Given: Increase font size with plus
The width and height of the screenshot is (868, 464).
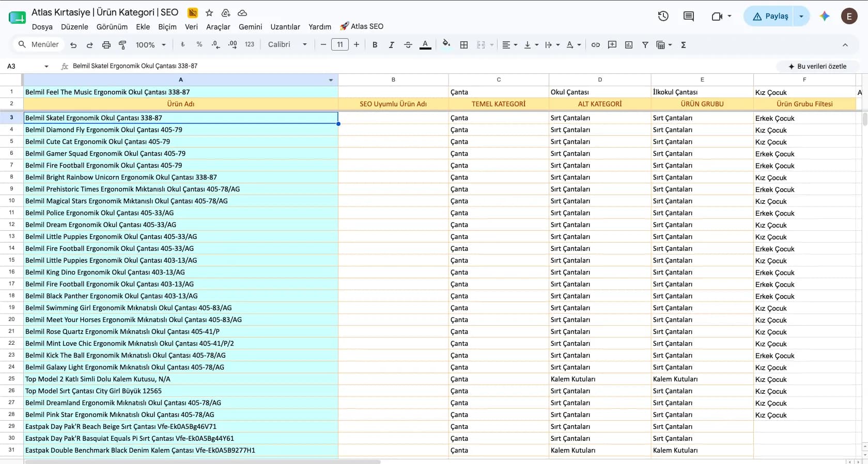Looking at the screenshot, I should (x=357, y=45).
